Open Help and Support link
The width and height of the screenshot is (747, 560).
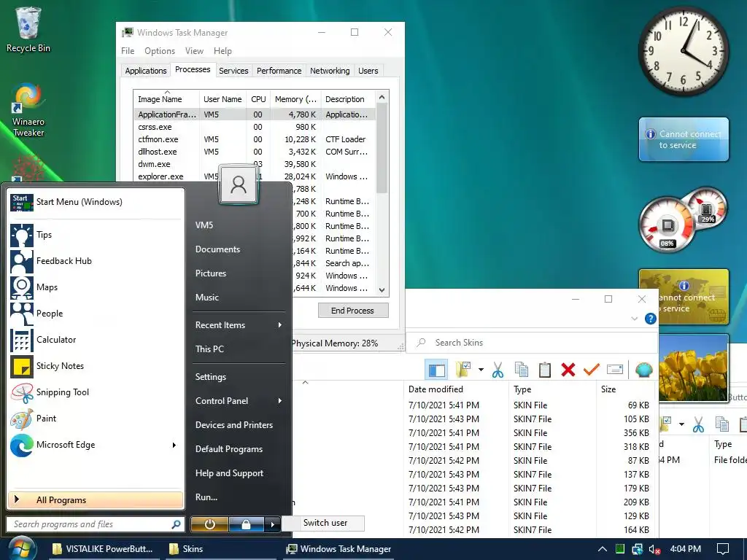pos(229,472)
